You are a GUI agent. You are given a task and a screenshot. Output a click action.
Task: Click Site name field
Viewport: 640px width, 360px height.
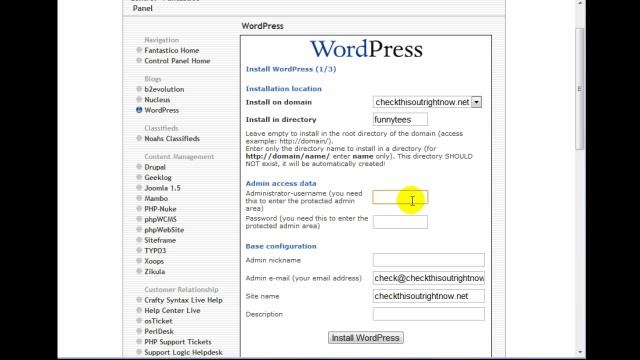pos(429,296)
